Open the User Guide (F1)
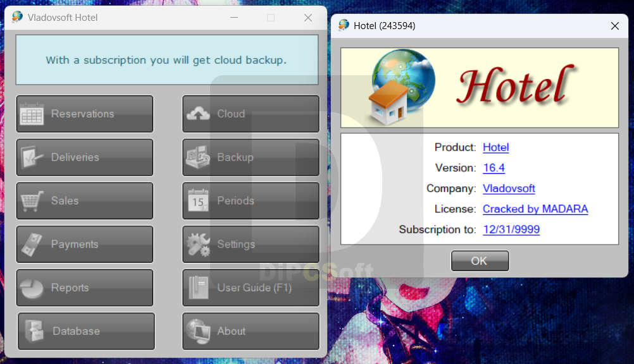 (x=251, y=288)
